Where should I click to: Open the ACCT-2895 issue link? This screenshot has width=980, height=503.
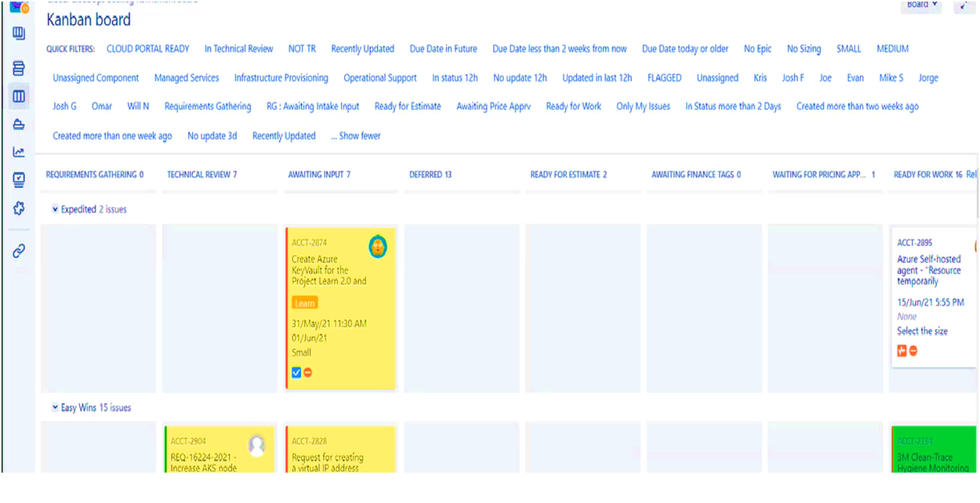915,243
